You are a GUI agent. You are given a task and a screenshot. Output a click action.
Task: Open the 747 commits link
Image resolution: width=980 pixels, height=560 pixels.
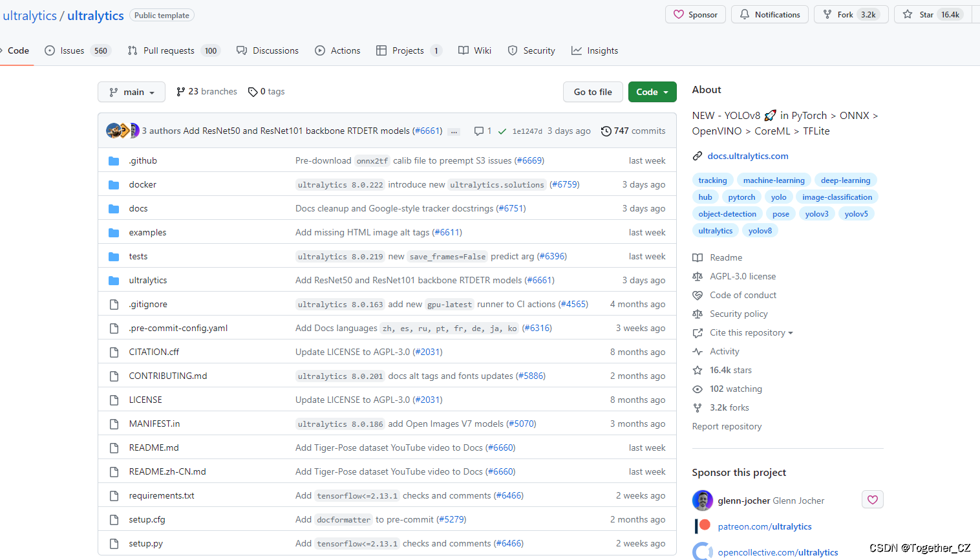pyautogui.click(x=633, y=131)
